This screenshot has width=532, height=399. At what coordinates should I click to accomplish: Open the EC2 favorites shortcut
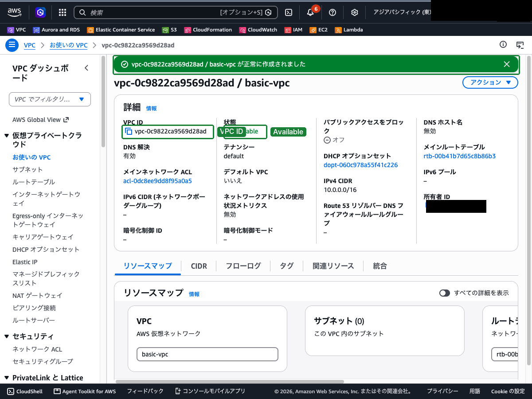pos(319,30)
